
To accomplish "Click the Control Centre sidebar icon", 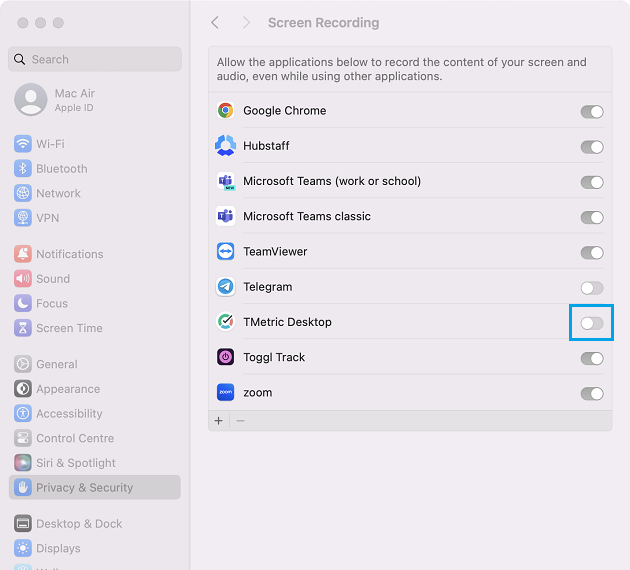I will tap(23, 438).
